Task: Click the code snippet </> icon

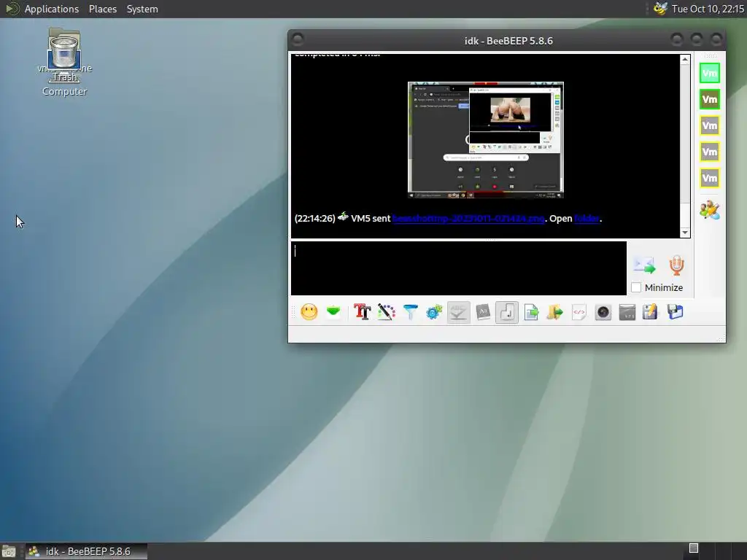Action: coord(578,312)
